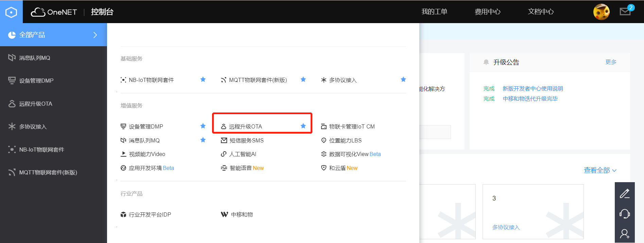Open the 新版开发者中心使用说明 announcement

click(533, 88)
